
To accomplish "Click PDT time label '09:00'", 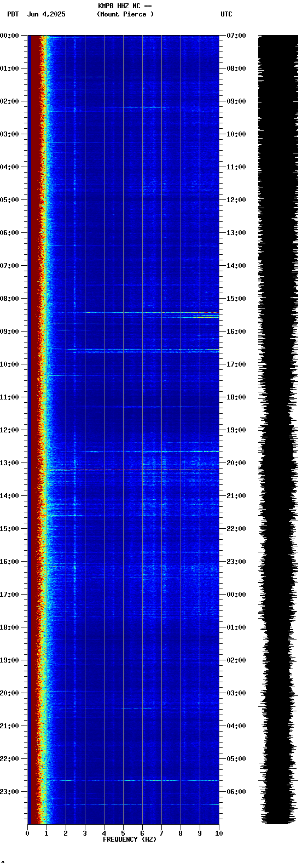I will [9, 332].
